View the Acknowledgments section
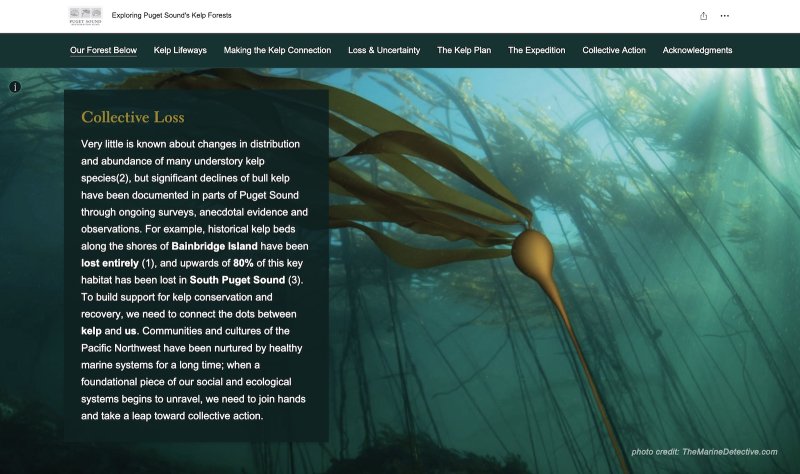This screenshot has width=800, height=474. [697, 50]
